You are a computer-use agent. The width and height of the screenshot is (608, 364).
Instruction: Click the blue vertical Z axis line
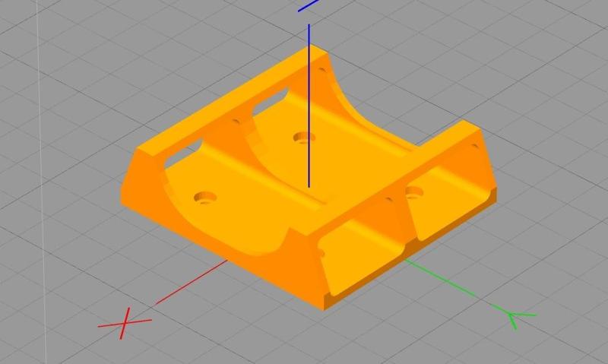coord(309,106)
